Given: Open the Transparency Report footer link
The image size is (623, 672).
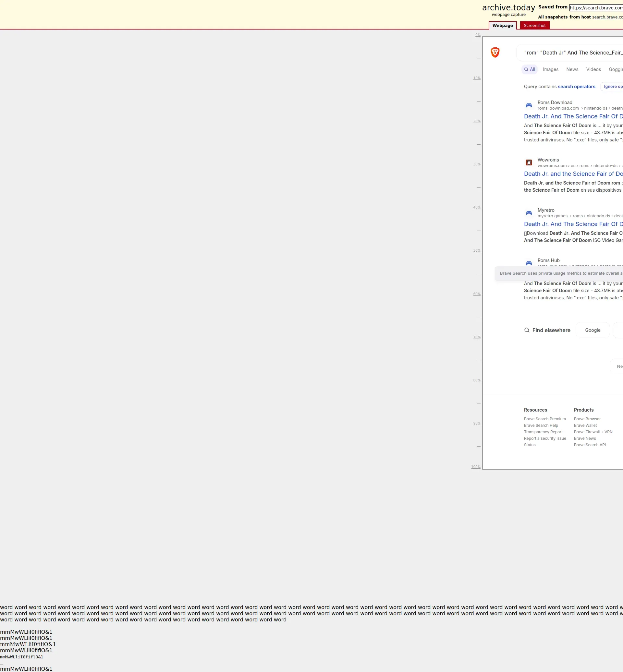Looking at the screenshot, I should (x=543, y=432).
